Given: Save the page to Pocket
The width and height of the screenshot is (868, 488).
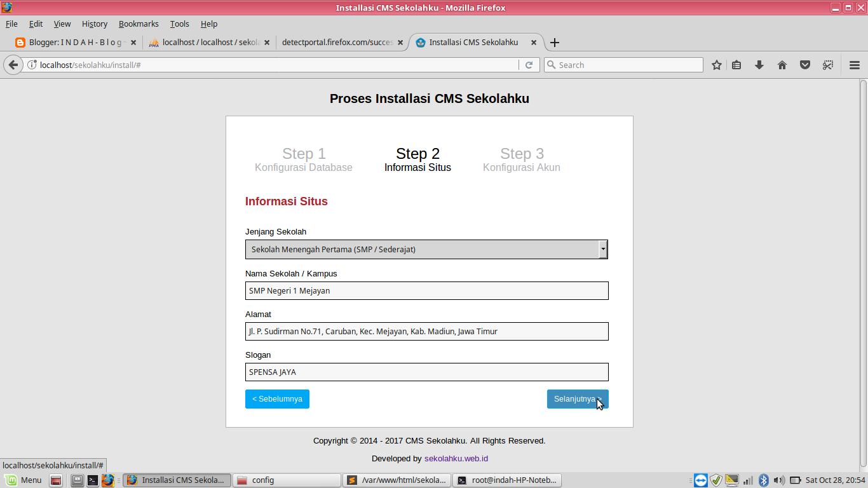Looking at the screenshot, I should (804, 64).
